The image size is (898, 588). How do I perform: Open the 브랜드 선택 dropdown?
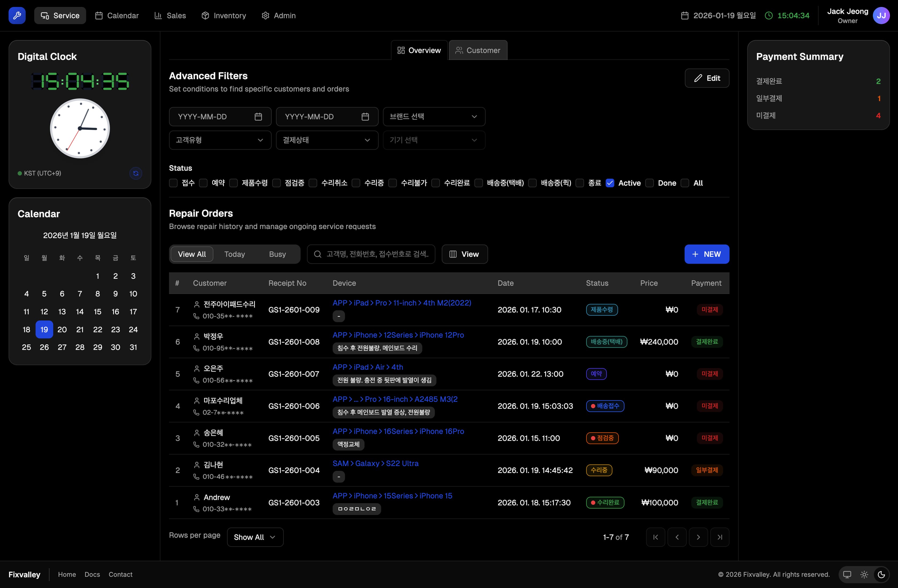(x=434, y=117)
